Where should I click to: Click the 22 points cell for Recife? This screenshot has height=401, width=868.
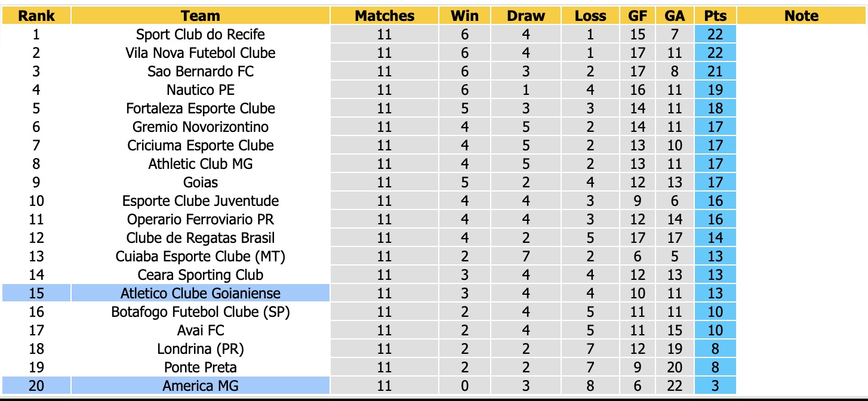(715, 35)
